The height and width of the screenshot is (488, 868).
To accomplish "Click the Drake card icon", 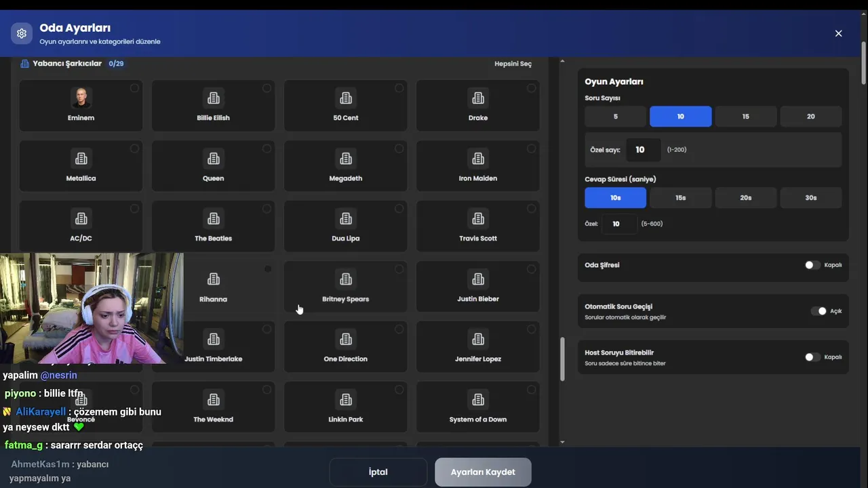I will click(478, 98).
